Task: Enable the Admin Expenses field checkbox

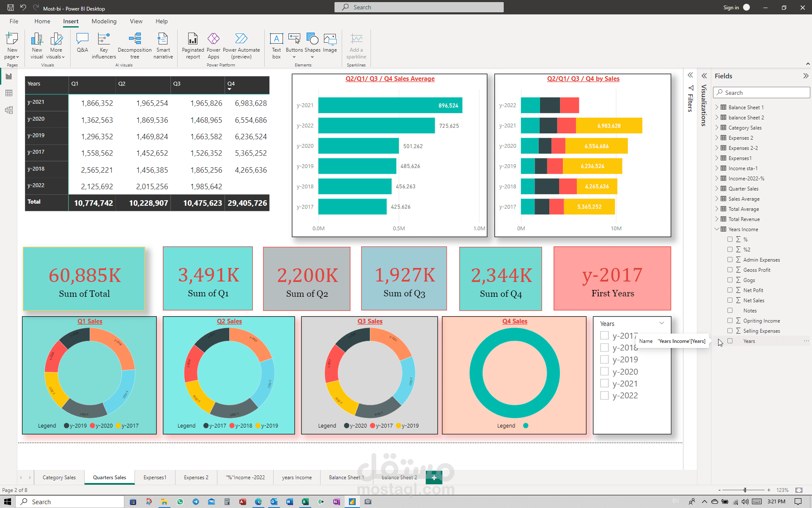Action: [730, 260]
